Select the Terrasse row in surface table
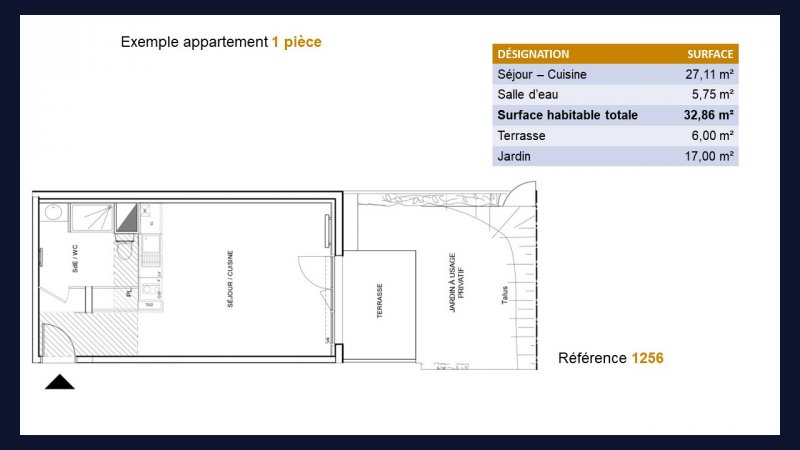 [x=615, y=135]
